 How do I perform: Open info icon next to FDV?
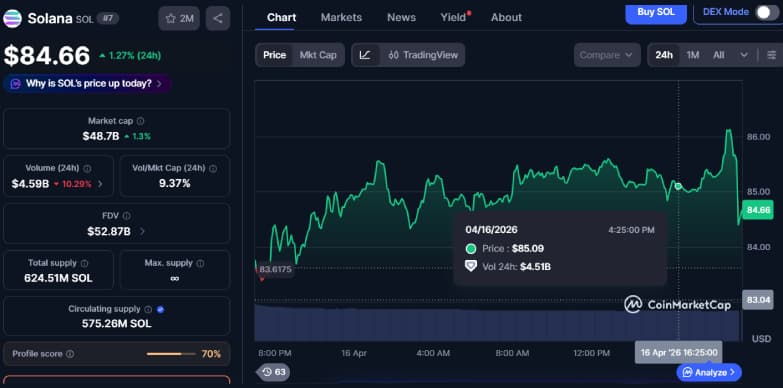(127, 216)
